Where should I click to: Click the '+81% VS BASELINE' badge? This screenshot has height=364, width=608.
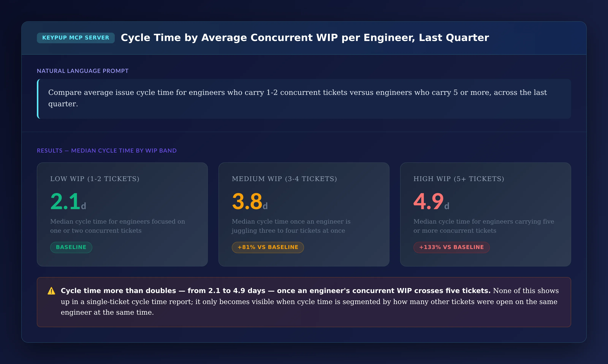(x=268, y=247)
